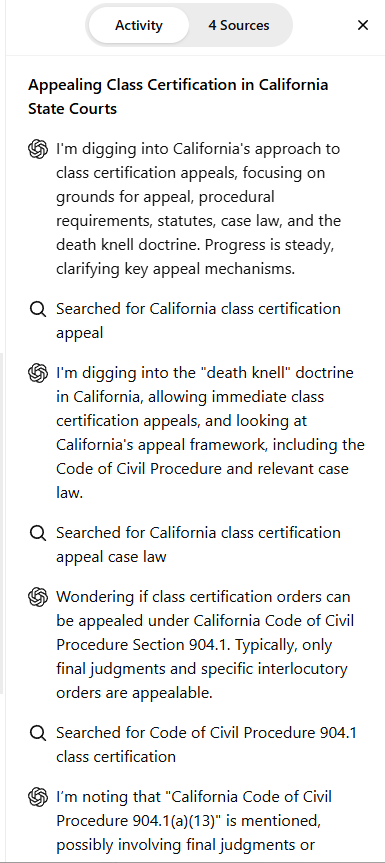385x863 pixels.
Task: Click paragraph about California's appeal framework
Action: coord(210,433)
